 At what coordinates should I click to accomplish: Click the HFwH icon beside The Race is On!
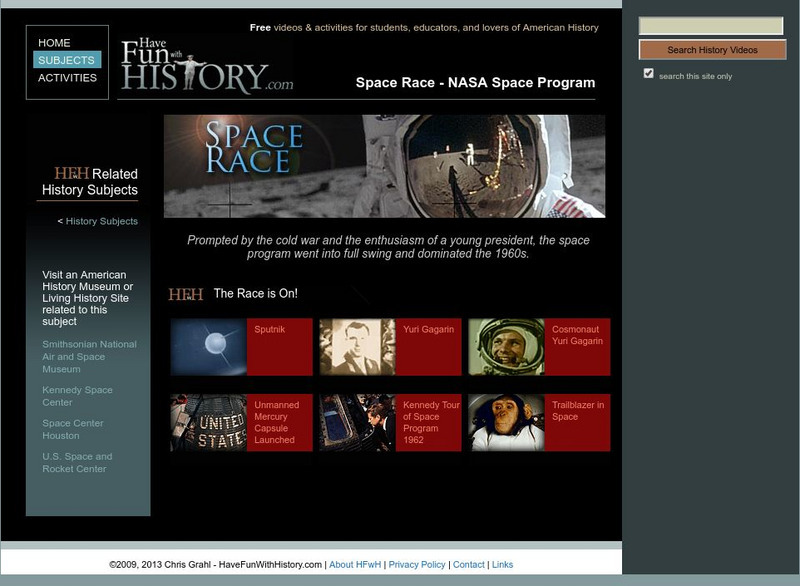tap(186, 294)
